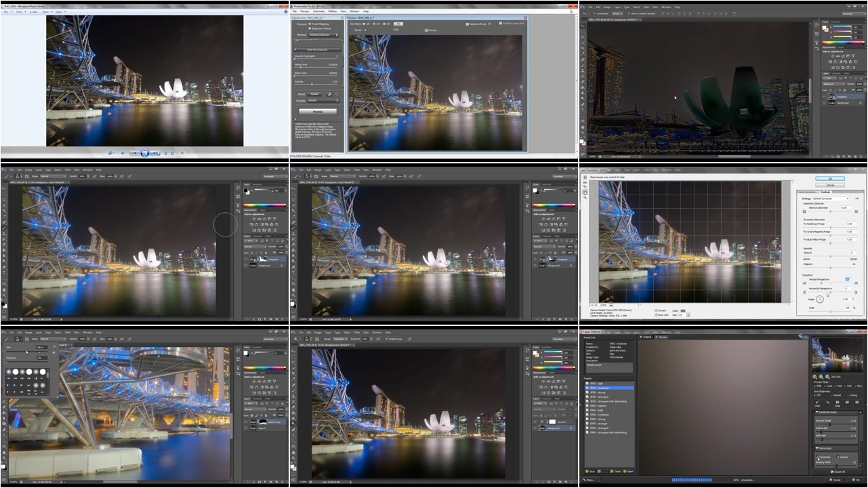This screenshot has height=488, width=868.
Task: Rotate photo clockwise in Photo Viewer
Action: (173, 152)
